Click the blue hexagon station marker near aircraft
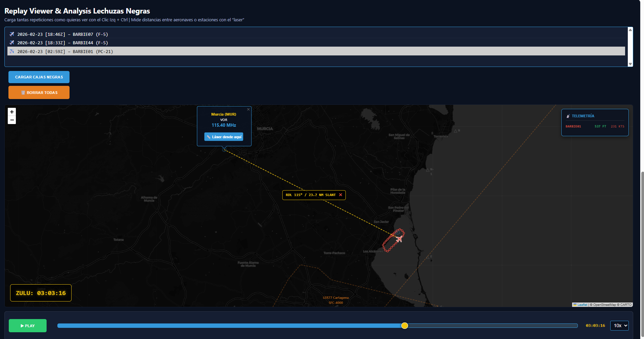The height and width of the screenshot is (339, 644). [x=398, y=232]
